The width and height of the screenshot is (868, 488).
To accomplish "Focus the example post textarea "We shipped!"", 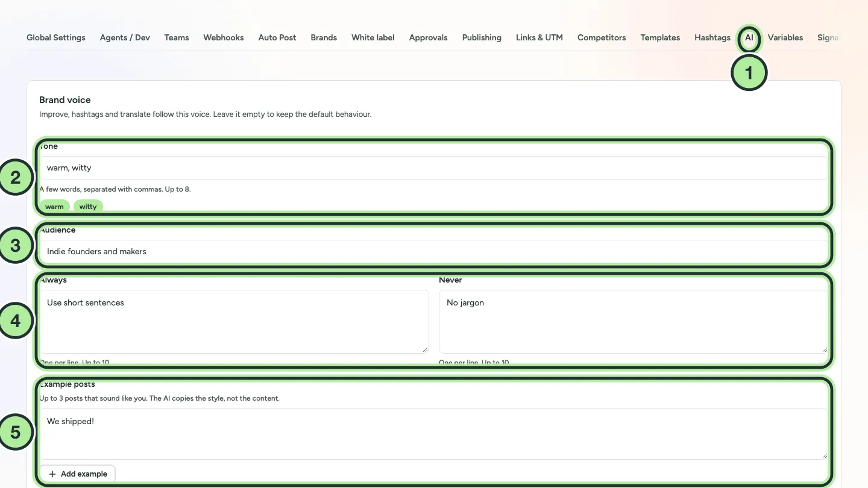I will tap(434, 434).
